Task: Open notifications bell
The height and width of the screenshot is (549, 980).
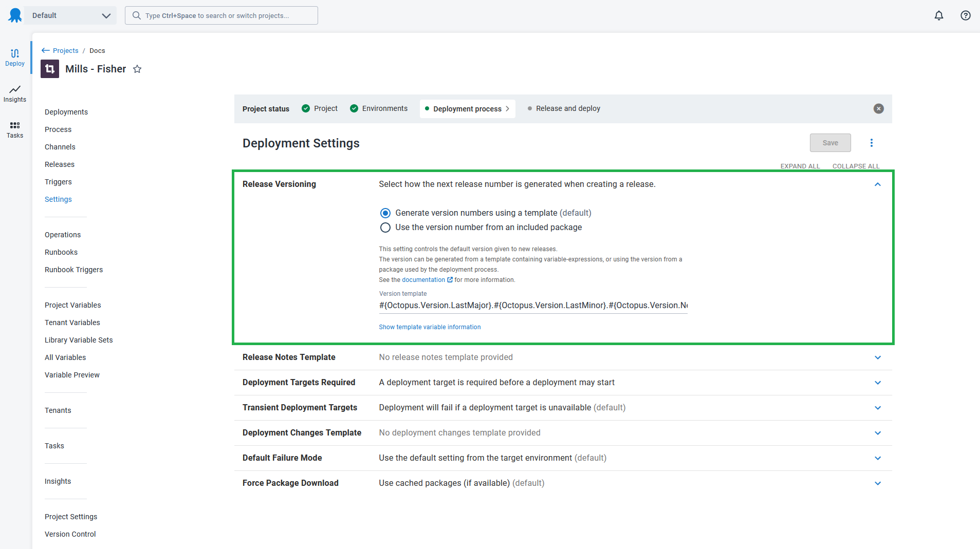Action: tap(938, 15)
